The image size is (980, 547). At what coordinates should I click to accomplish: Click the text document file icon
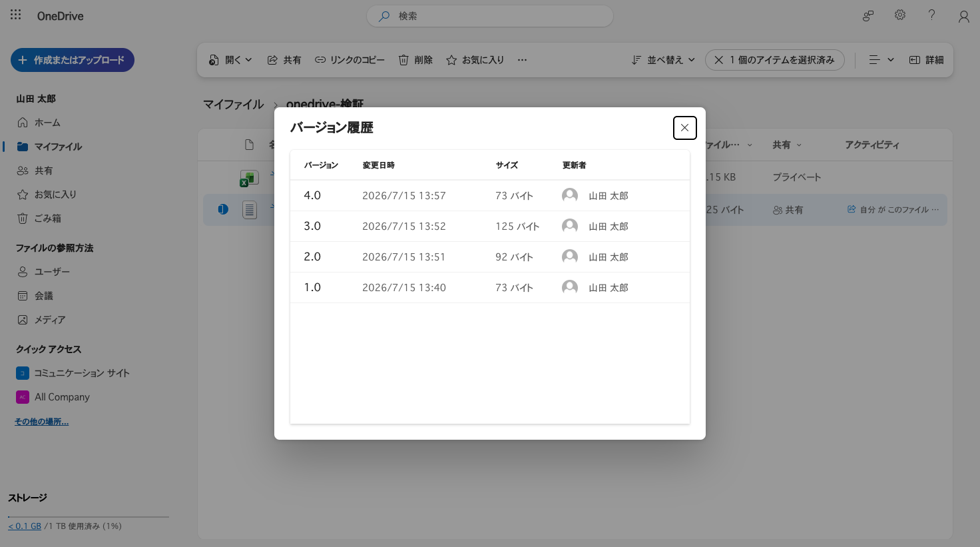click(250, 210)
